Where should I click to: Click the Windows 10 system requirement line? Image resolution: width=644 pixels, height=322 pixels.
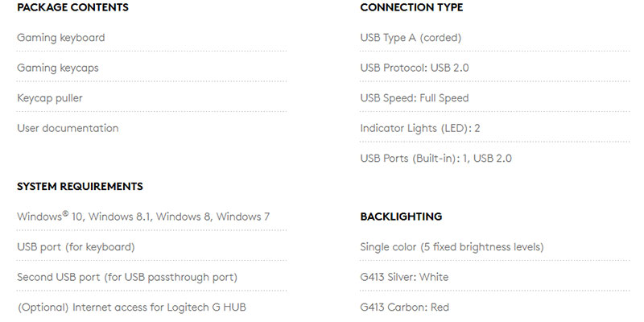(x=143, y=217)
